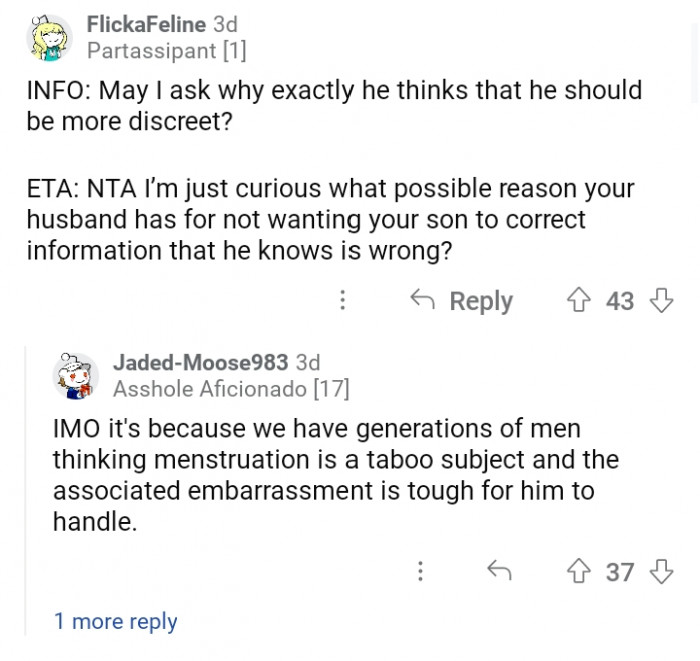Viewport: 700px width, 661px height.
Task: Upvote FlickaFeline's comment
Action: click(580, 300)
